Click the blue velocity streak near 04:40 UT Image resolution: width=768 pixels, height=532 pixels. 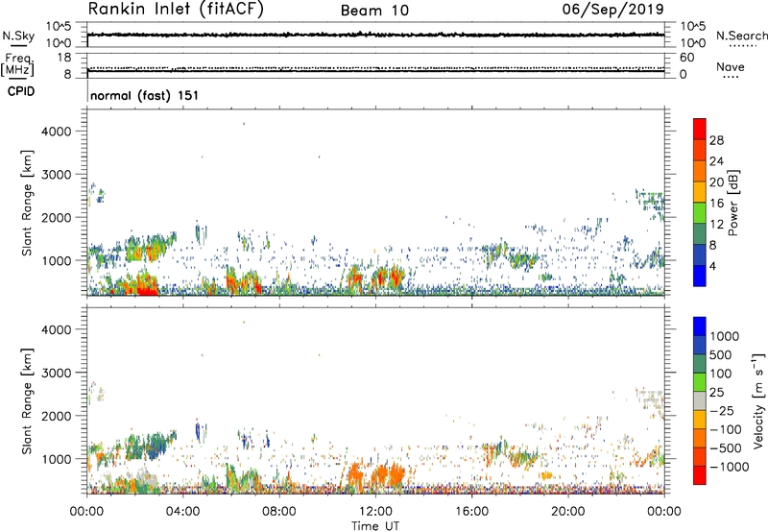pyautogui.click(x=198, y=431)
